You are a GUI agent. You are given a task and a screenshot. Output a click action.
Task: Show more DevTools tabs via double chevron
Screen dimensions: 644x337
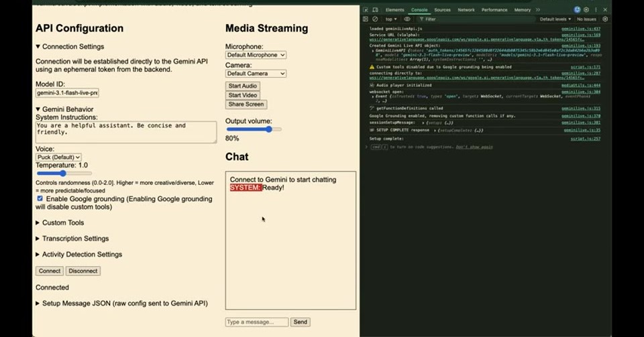(537, 9)
